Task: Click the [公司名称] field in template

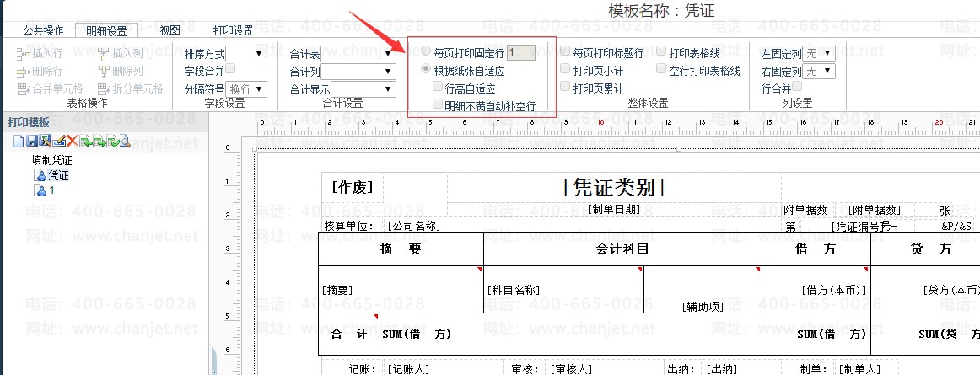Action: click(414, 226)
